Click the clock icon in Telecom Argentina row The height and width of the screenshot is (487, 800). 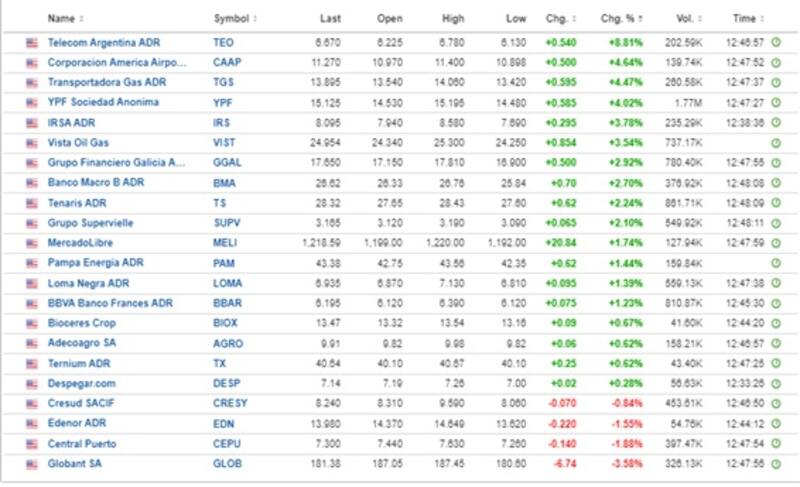[775, 43]
